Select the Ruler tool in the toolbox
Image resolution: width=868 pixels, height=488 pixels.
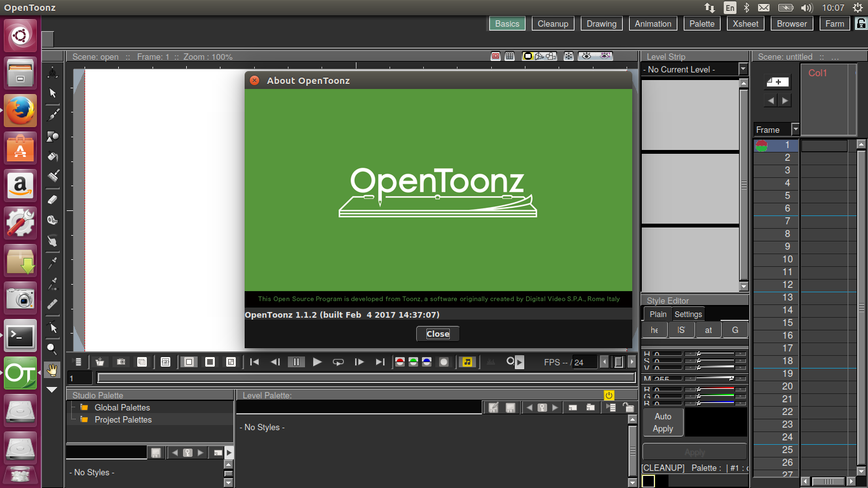point(53,303)
